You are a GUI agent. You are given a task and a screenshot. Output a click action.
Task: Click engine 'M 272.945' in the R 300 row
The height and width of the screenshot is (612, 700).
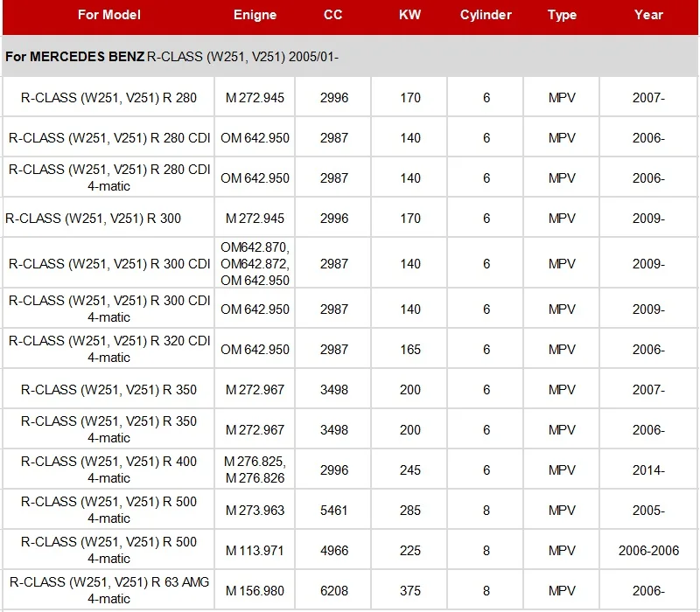[255, 218]
